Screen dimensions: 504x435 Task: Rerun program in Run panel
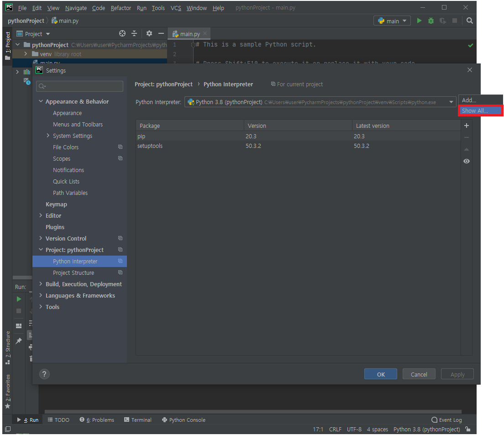19,299
